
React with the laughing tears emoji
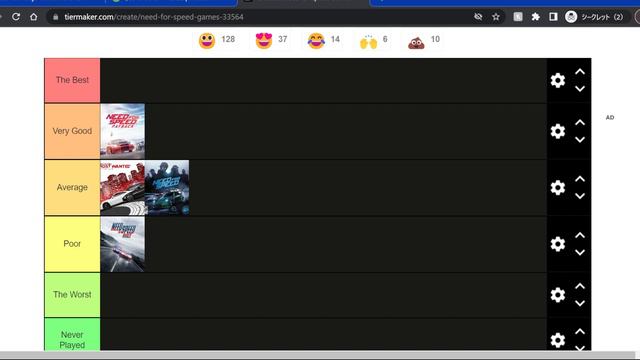[x=316, y=41]
